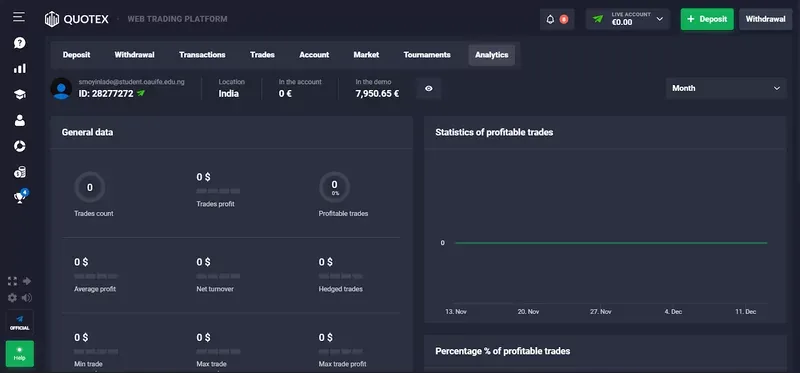800x373 pixels.
Task: Click the Max trade profit label
Action: (x=342, y=364)
